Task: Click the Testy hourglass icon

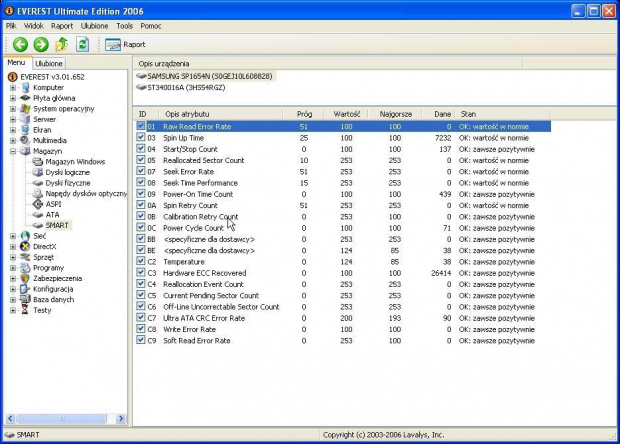Action: tap(25, 310)
